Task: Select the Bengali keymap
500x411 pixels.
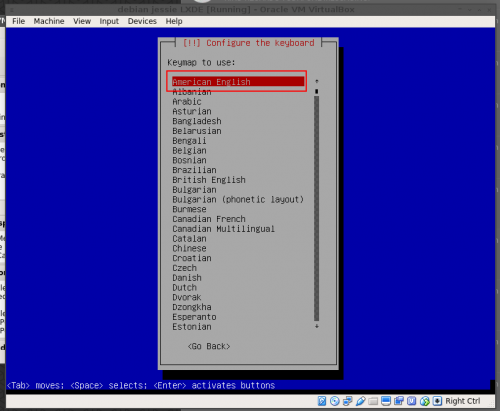Action: coord(189,141)
